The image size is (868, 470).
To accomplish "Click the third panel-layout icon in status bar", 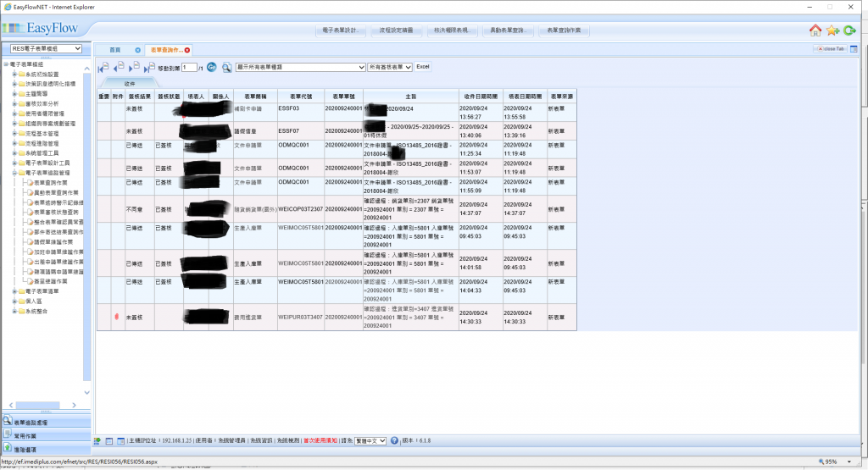I will 120,440.
